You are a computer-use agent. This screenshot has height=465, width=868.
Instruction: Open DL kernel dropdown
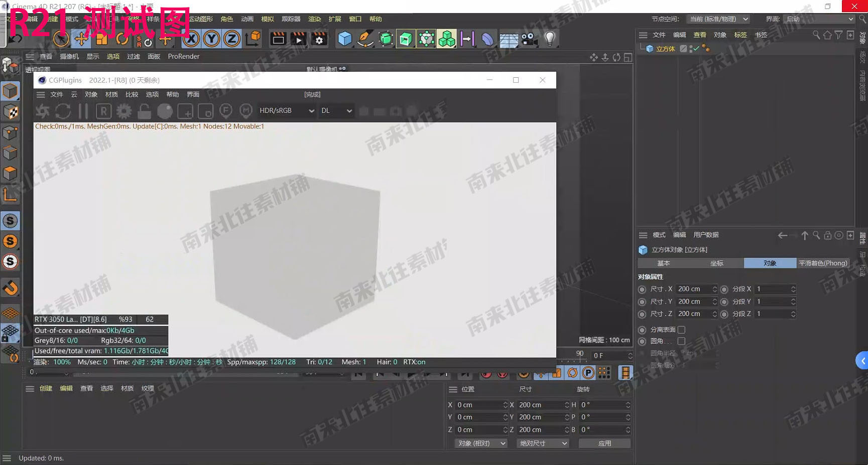click(x=336, y=110)
